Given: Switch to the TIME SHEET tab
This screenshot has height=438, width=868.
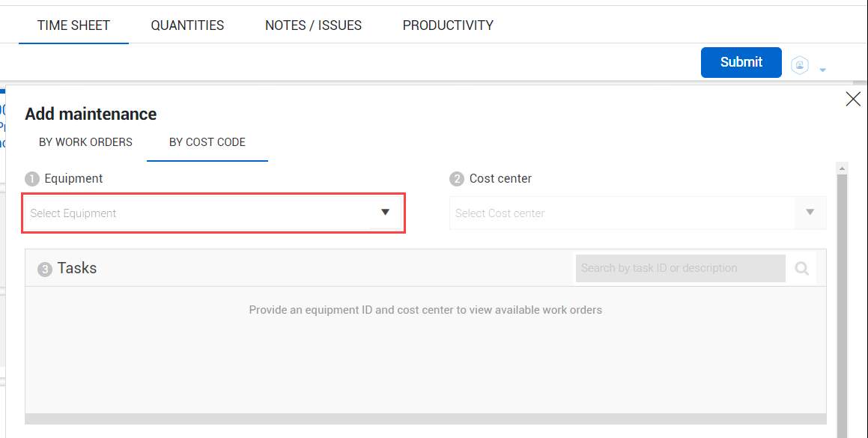Looking at the screenshot, I should click(x=73, y=25).
